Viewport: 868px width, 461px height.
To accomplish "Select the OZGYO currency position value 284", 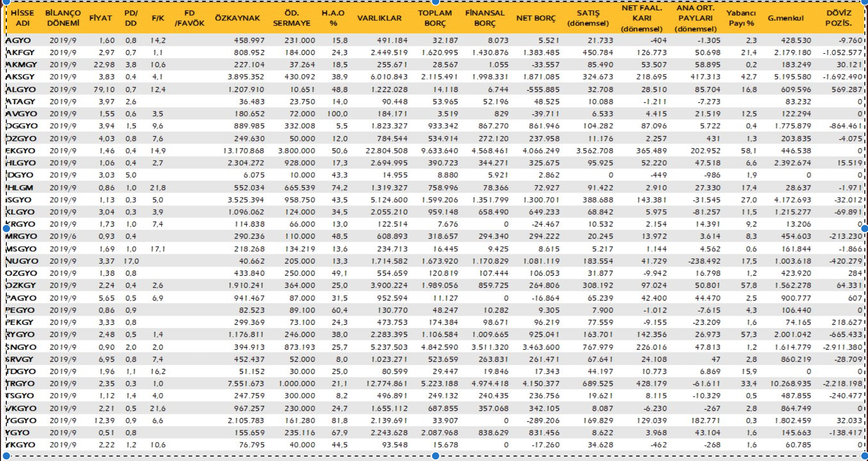I will pos(855,273).
